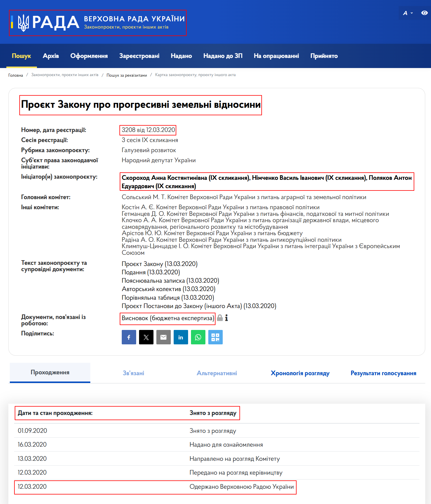431x504 pixels.
Task: Open Пошук за реквізитами breadcrumb
Action: (127, 75)
